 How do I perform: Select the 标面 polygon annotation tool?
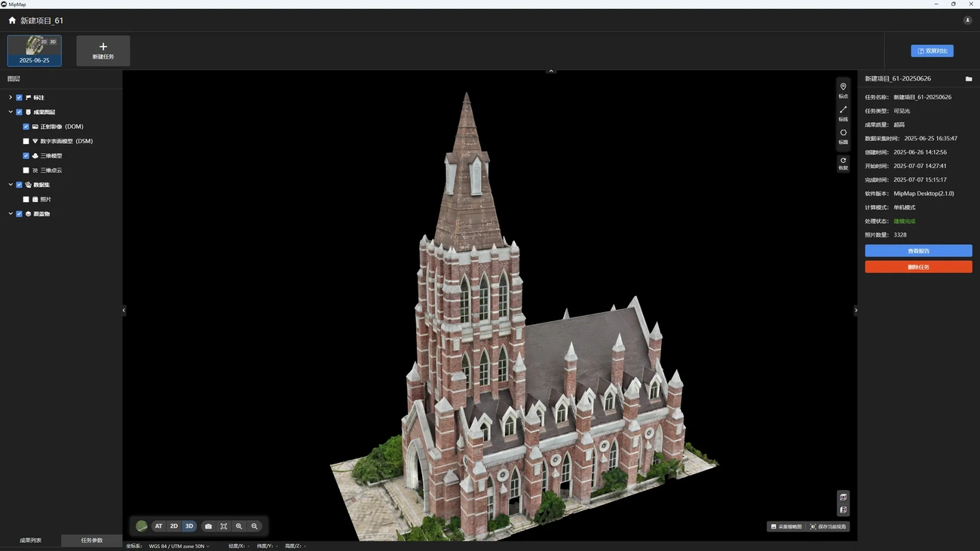(843, 136)
